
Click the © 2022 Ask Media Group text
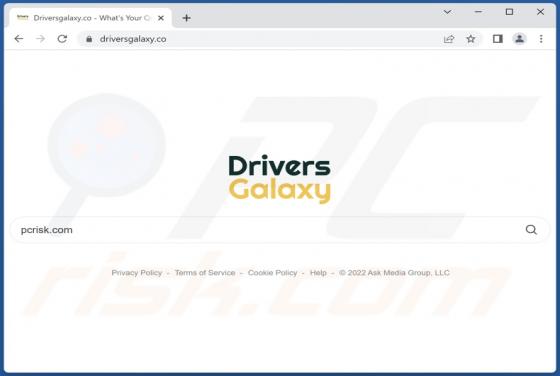pos(394,273)
